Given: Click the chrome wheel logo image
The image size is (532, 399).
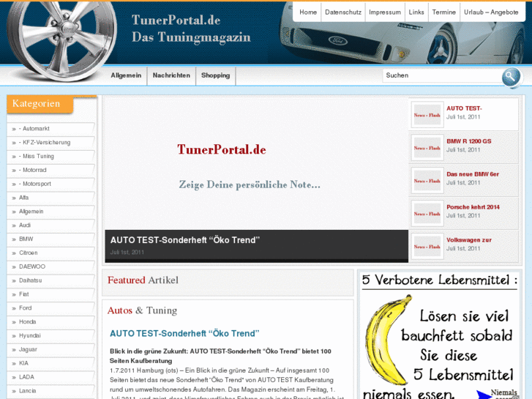Looking at the screenshot, I should (x=61, y=40).
